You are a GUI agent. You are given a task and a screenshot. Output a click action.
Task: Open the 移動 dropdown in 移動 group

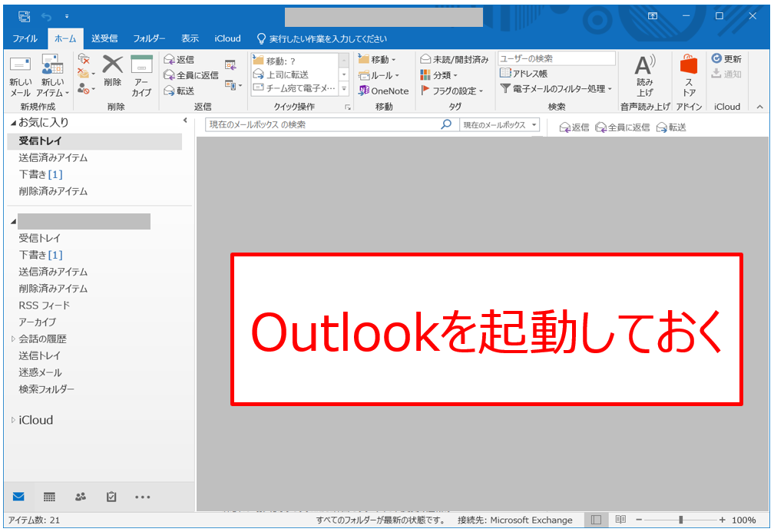(378, 60)
